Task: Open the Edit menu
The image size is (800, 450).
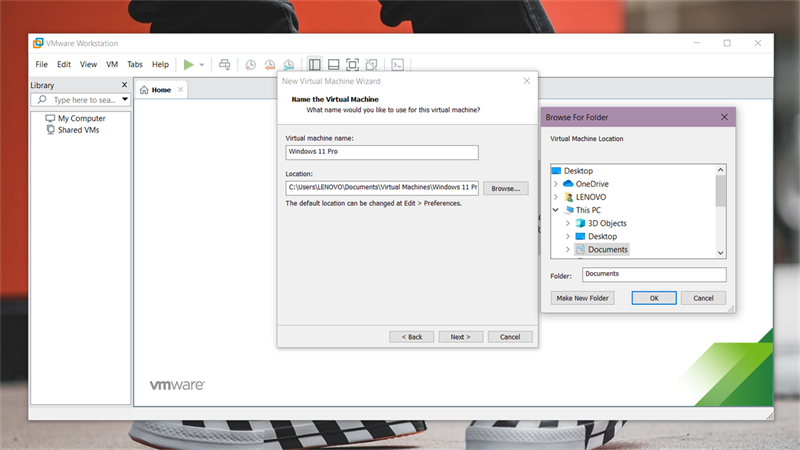Action: click(64, 64)
